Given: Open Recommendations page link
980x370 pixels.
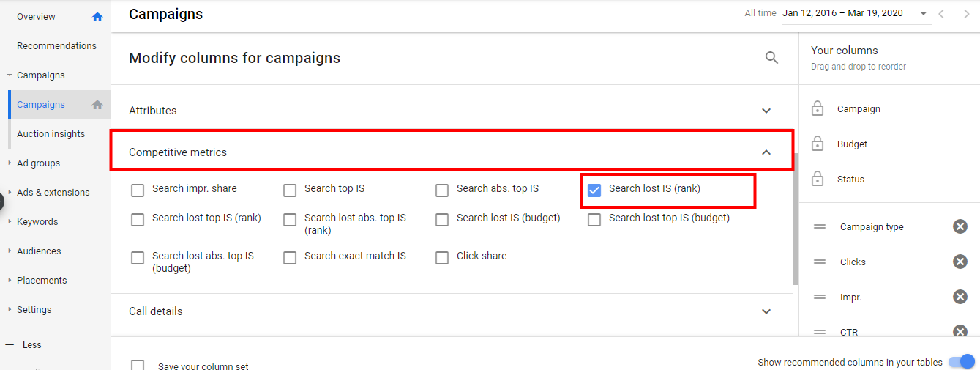Looking at the screenshot, I should coord(56,45).
